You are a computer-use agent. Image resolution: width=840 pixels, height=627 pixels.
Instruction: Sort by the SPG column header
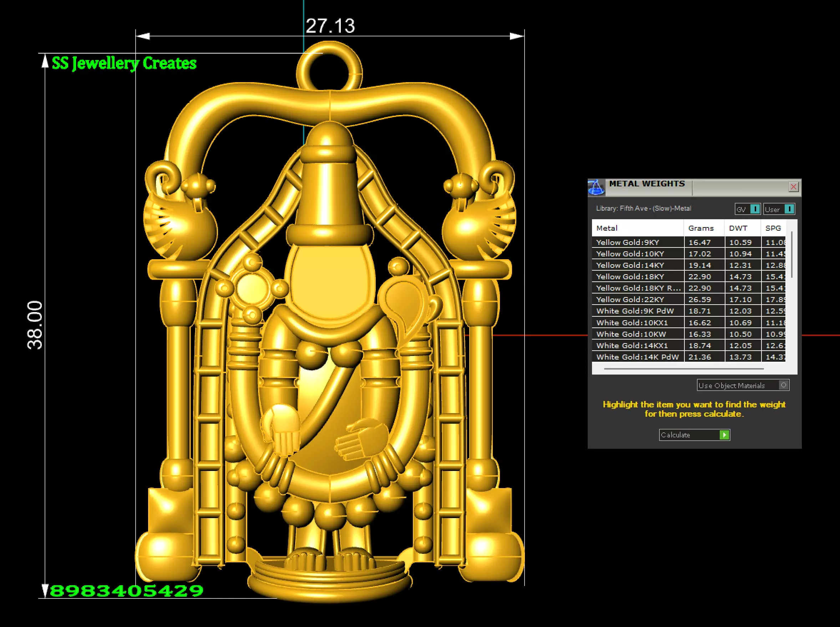point(774,228)
